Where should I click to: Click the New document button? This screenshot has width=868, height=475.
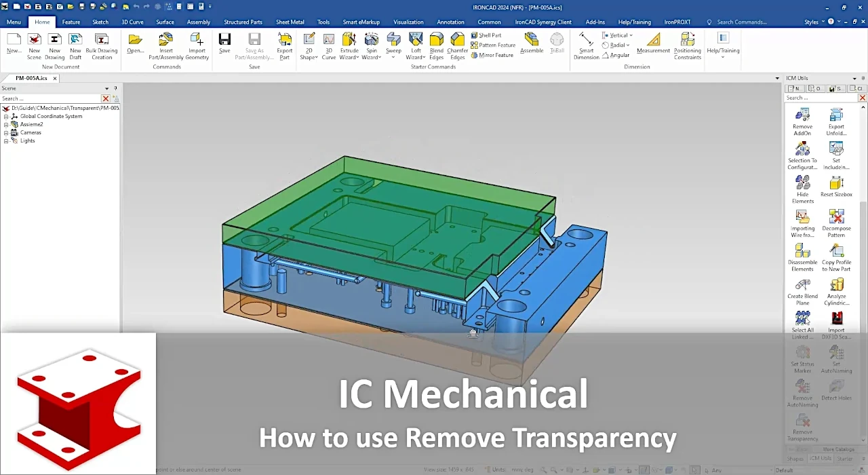[x=14, y=42]
